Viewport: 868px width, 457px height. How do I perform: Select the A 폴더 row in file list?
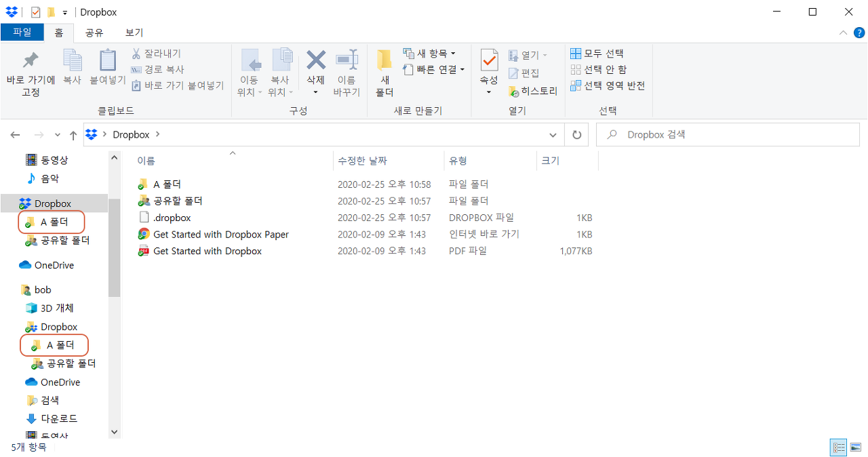pos(365,184)
